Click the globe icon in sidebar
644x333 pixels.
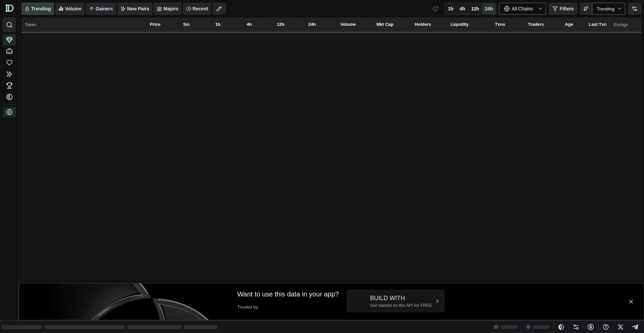[x=9, y=112]
